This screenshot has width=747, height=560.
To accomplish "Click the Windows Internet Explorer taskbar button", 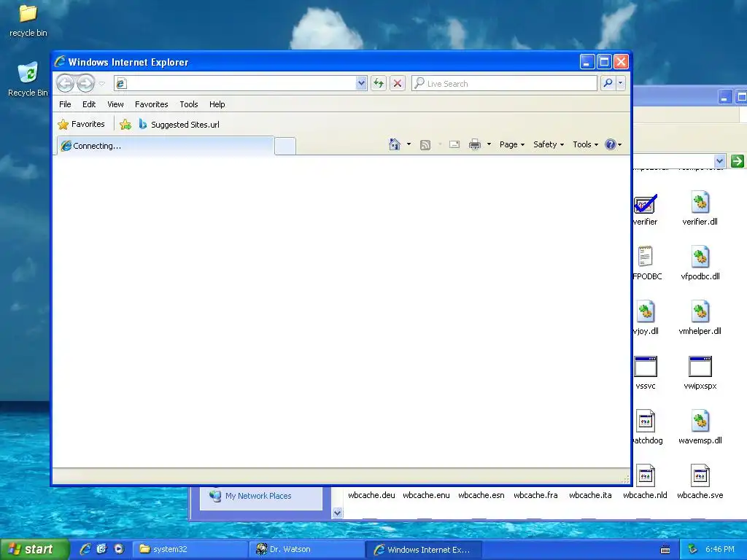I will [x=424, y=549].
